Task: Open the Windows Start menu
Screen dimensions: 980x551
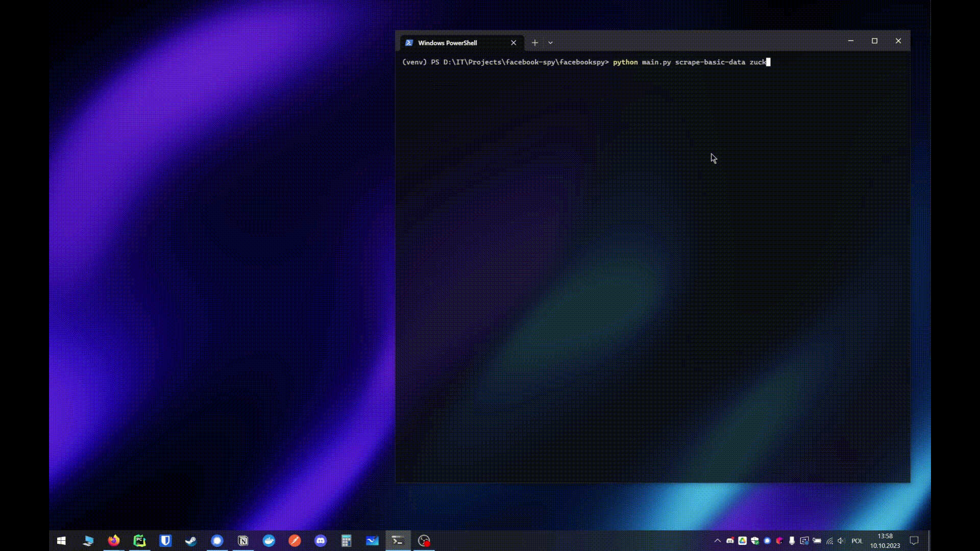Action: [61, 541]
